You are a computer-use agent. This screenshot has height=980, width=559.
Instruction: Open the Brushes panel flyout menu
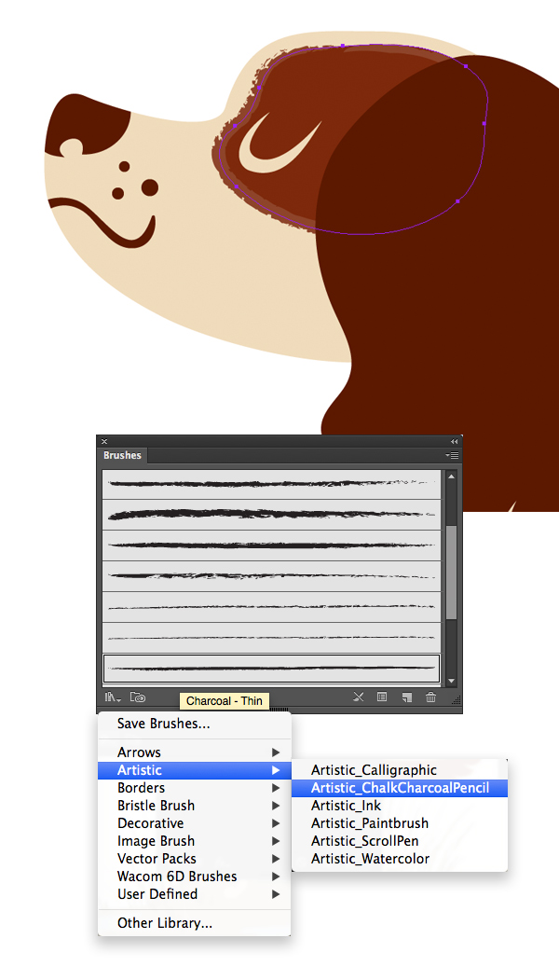coord(452,456)
